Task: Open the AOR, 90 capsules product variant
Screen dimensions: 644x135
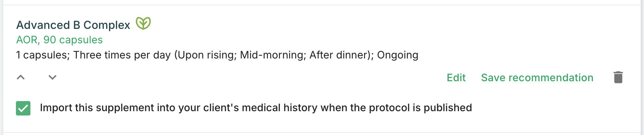Action: coord(59,40)
